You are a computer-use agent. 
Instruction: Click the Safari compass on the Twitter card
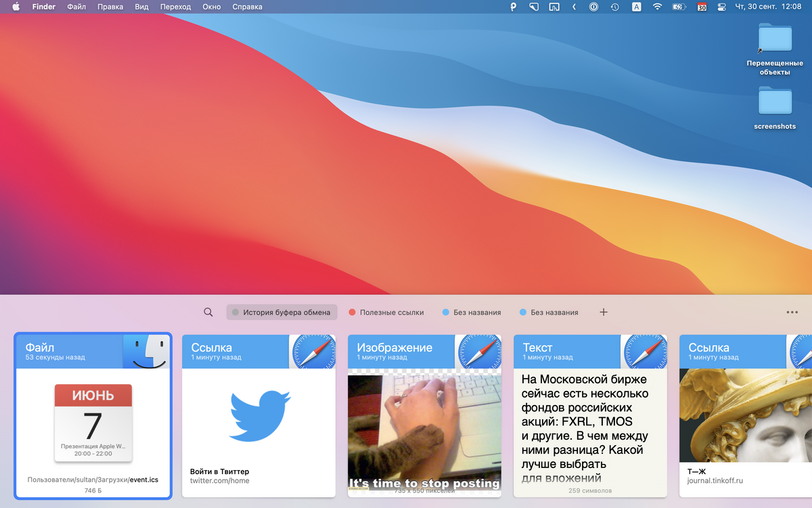coord(314,352)
